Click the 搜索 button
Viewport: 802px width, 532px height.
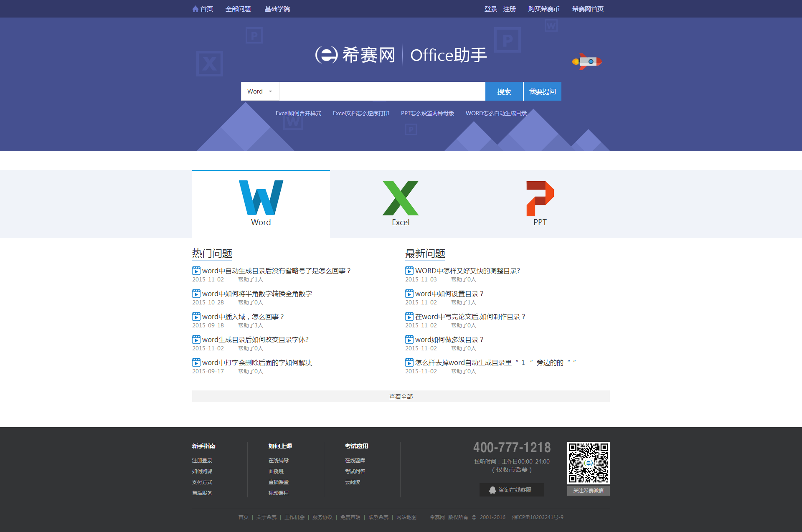[504, 91]
